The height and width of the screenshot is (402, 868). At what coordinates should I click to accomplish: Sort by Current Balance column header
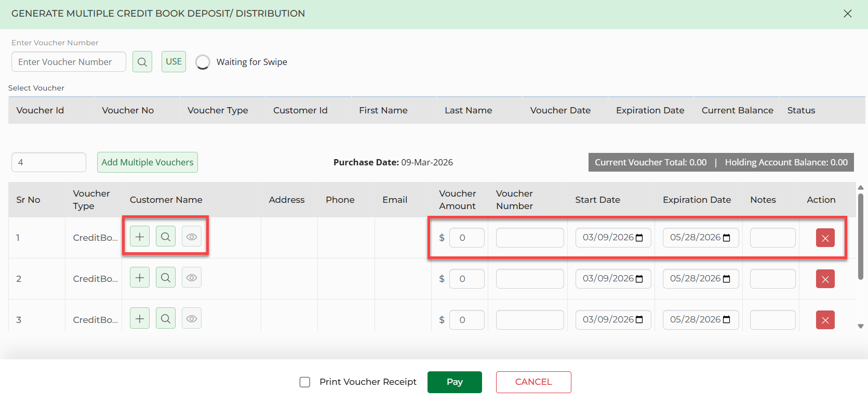pyautogui.click(x=737, y=110)
